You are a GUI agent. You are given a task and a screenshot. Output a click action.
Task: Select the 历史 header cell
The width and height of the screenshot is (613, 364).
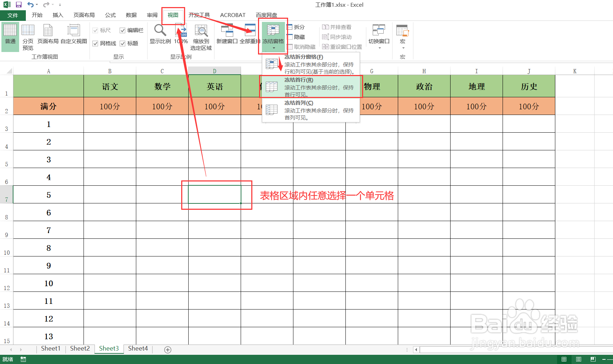coord(529,86)
